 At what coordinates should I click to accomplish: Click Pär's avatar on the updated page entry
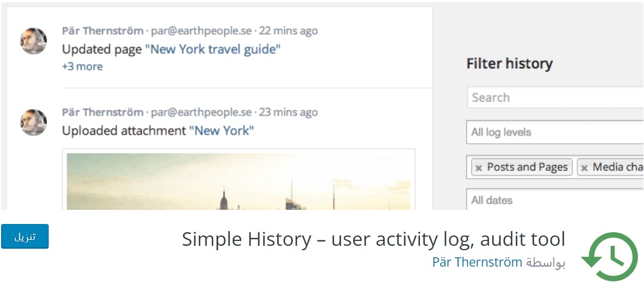point(33,41)
